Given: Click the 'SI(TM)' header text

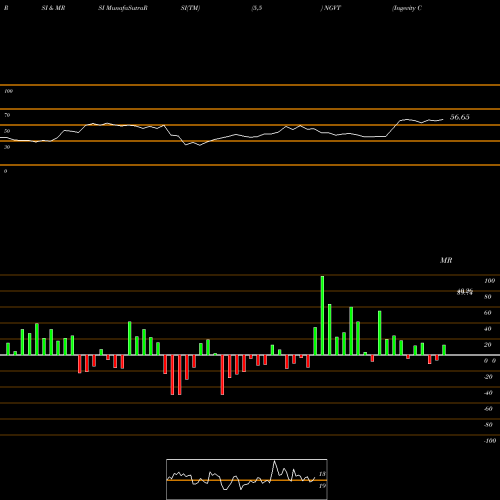Looking at the screenshot, I should coord(190,8).
